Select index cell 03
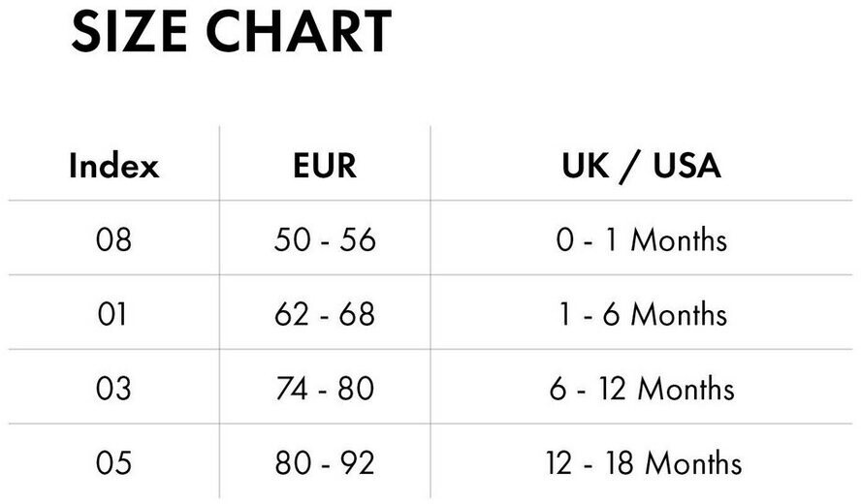Image resolution: width=861 pixels, height=504 pixels. click(x=113, y=389)
